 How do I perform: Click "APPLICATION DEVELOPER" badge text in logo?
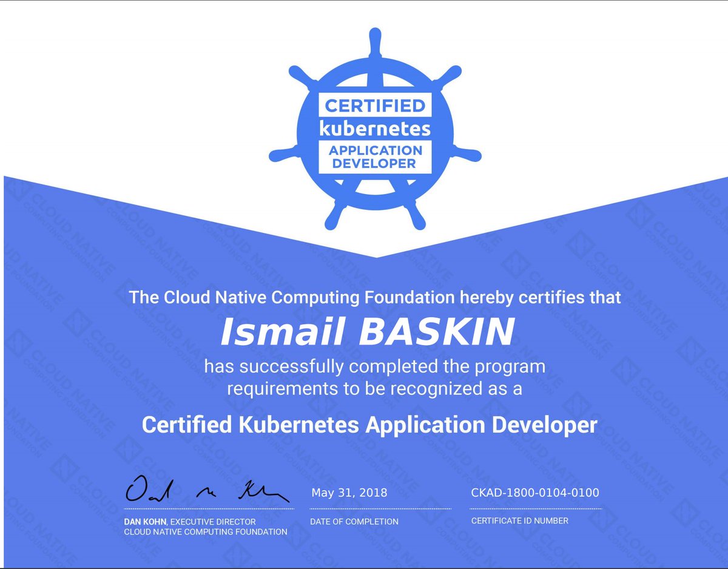(x=375, y=157)
